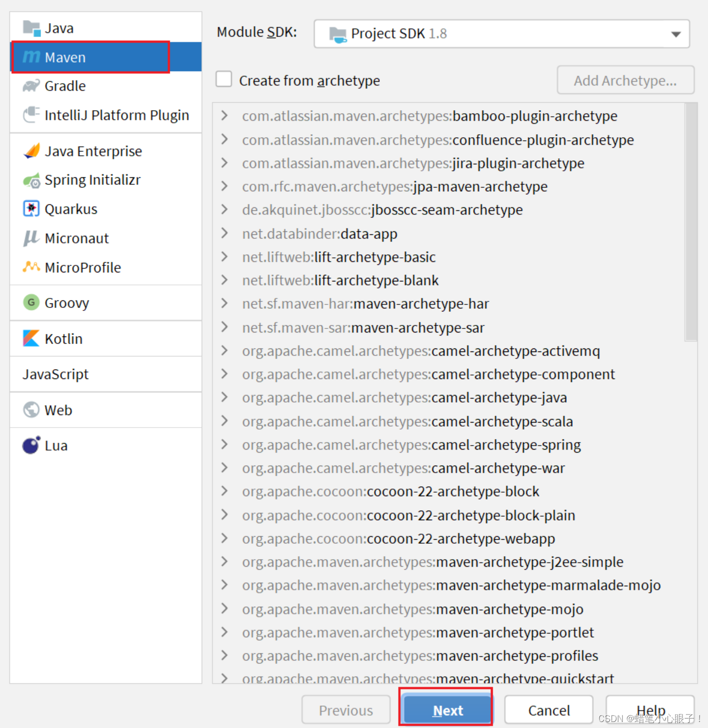The image size is (708, 728).
Task: Expand the maven-archetype-quickstart entry
Action: click(x=224, y=678)
